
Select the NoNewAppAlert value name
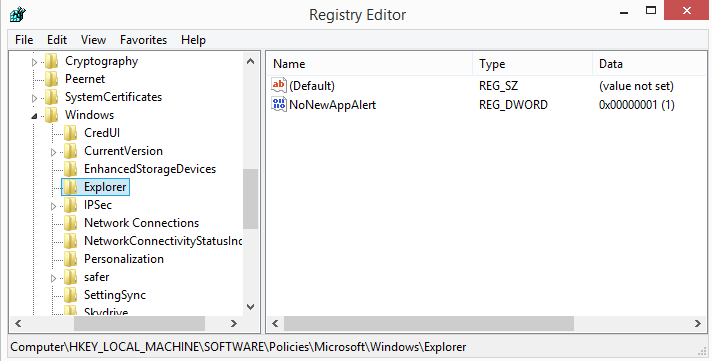[x=333, y=105]
